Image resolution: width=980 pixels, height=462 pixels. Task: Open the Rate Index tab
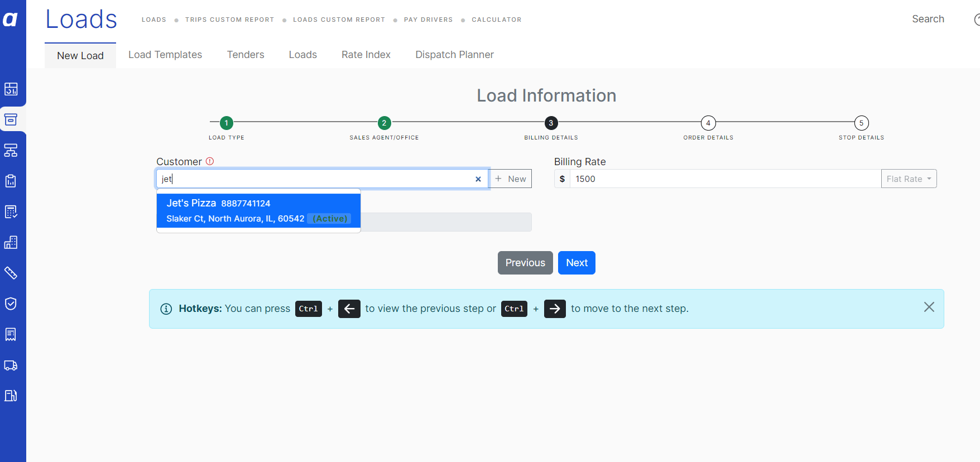(366, 55)
